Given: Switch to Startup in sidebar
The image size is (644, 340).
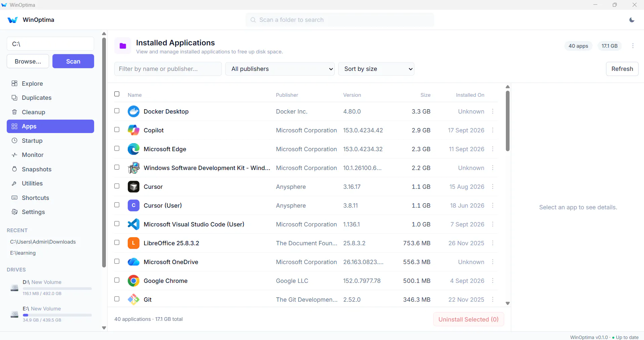Looking at the screenshot, I should [50, 141].
